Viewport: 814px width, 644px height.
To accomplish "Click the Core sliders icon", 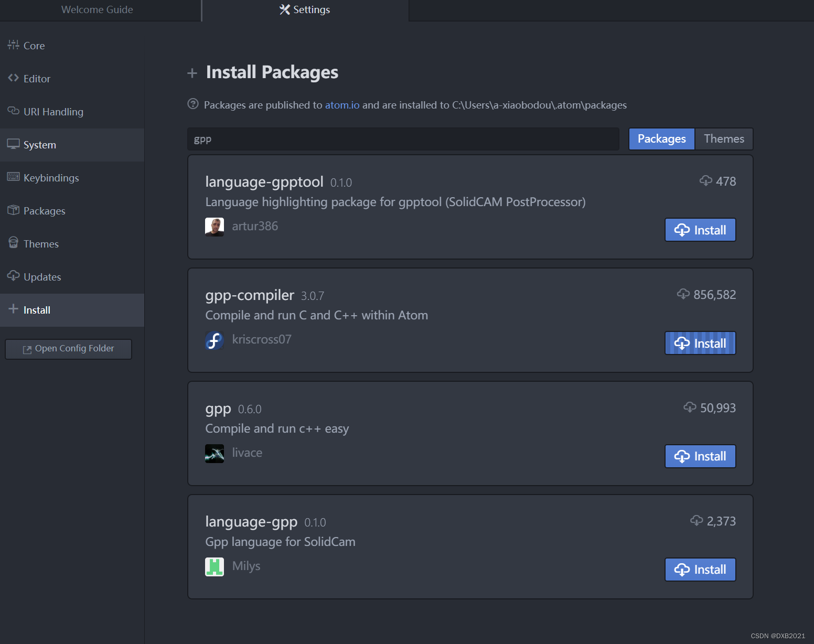I will [13, 45].
